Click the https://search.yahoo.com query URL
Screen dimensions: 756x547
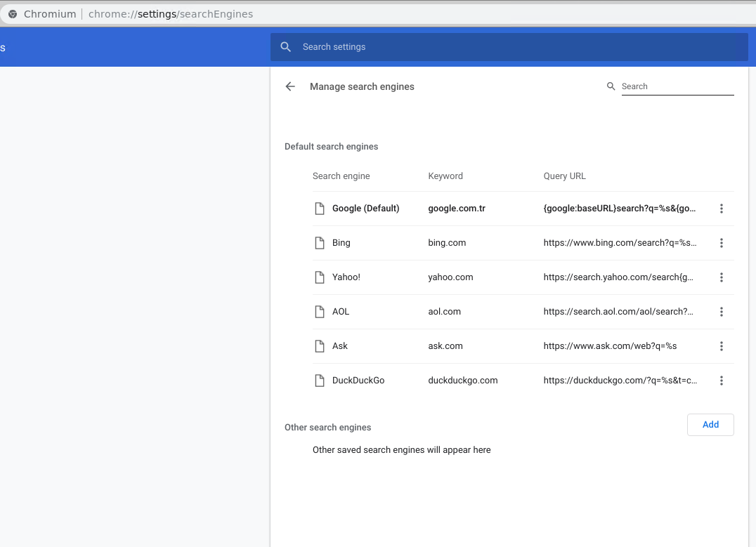(x=618, y=277)
